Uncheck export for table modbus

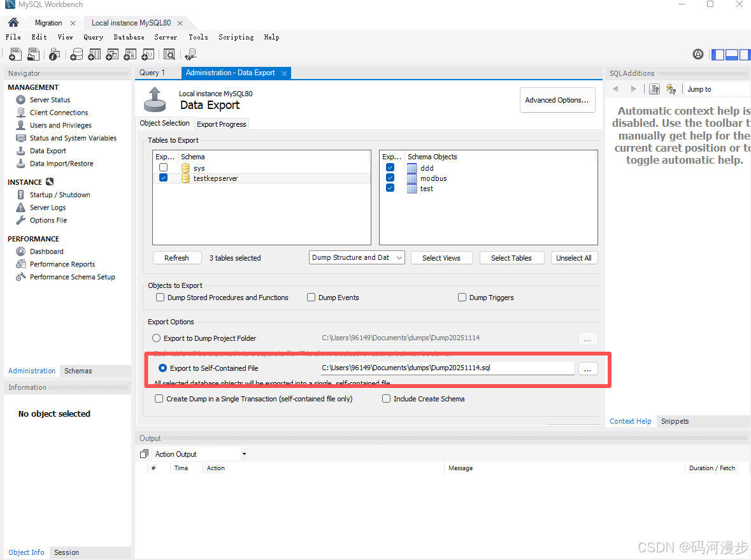pos(390,177)
